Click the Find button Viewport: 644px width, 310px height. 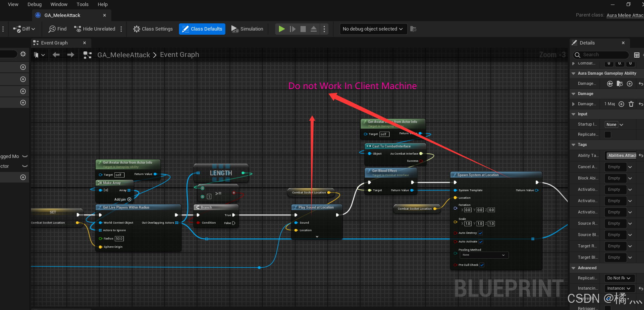[58, 29]
